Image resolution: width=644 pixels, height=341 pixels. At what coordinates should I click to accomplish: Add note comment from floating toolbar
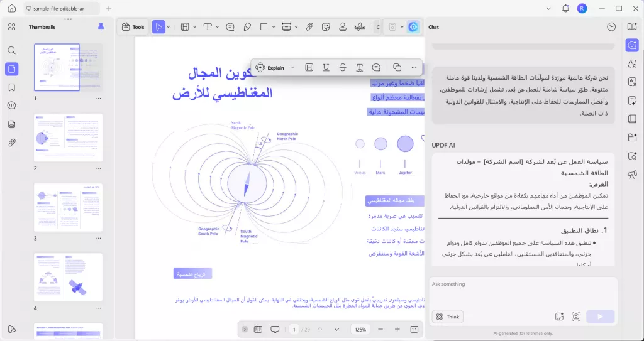[376, 68]
